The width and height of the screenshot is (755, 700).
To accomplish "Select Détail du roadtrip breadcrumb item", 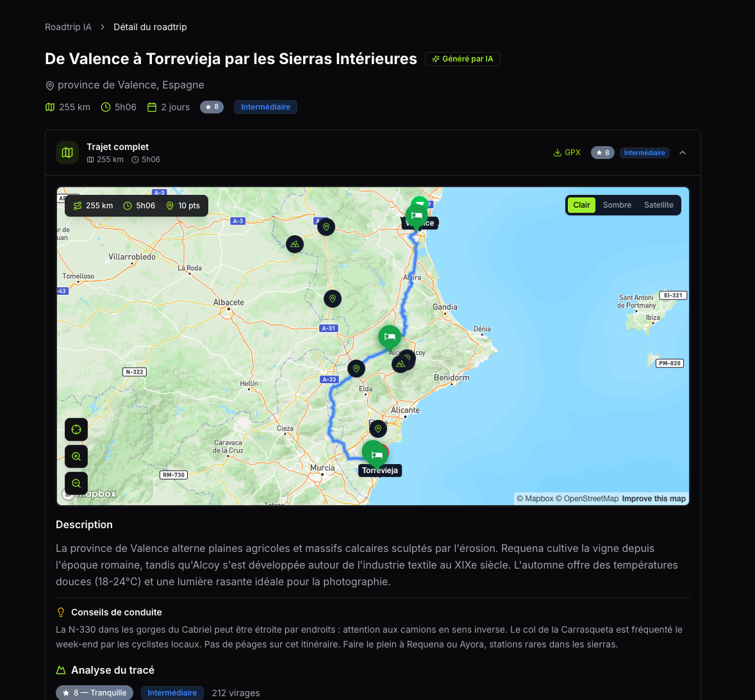I will pos(150,27).
